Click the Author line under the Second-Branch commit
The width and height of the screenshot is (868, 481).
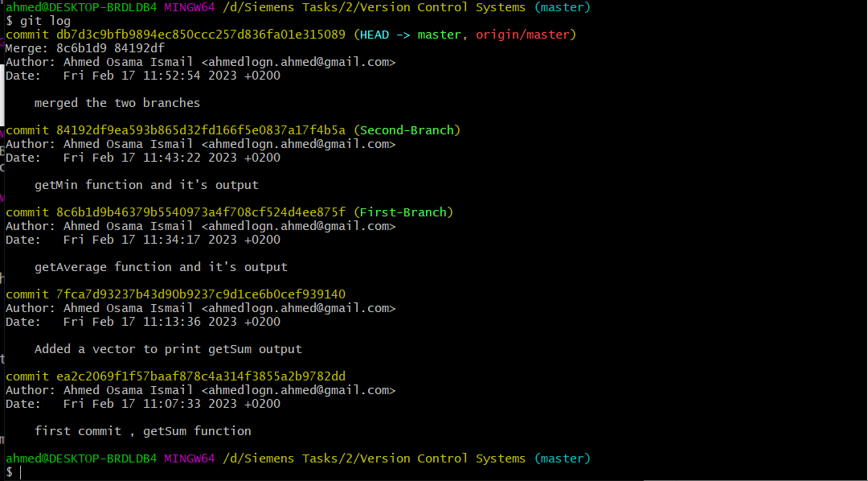tap(201, 144)
